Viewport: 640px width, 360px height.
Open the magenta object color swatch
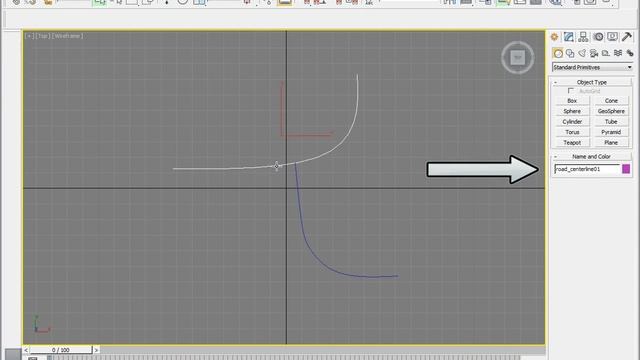tap(626, 169)
